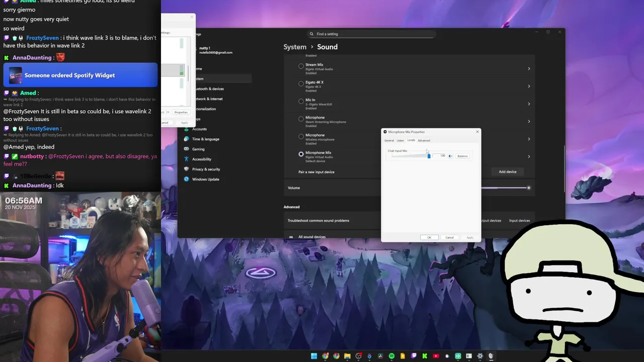Viewport: 644px width, 362px height.
Task: Click the Accounts icon in Settings sidebar
Action: pyautogui.click(x=187, y=129)
